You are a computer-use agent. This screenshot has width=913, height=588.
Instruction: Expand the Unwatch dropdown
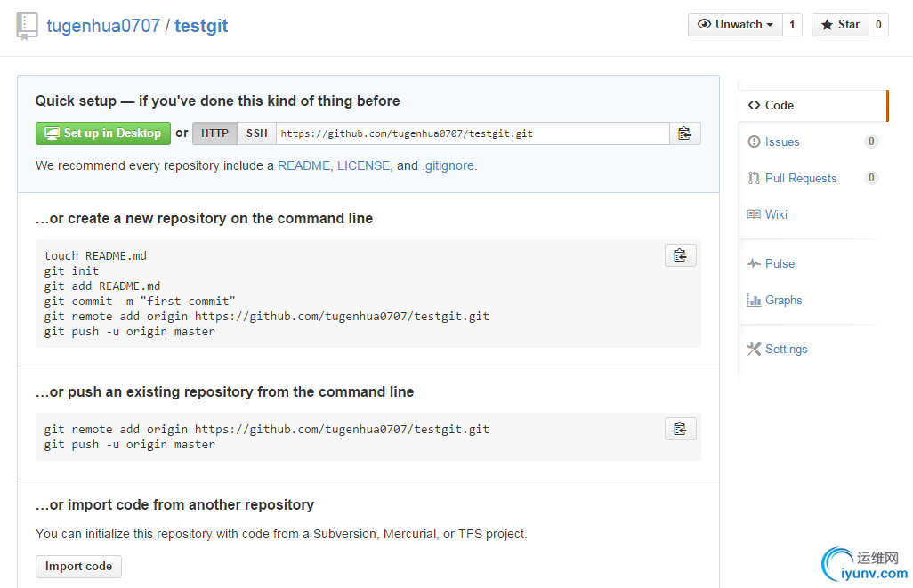click(735, 25)
